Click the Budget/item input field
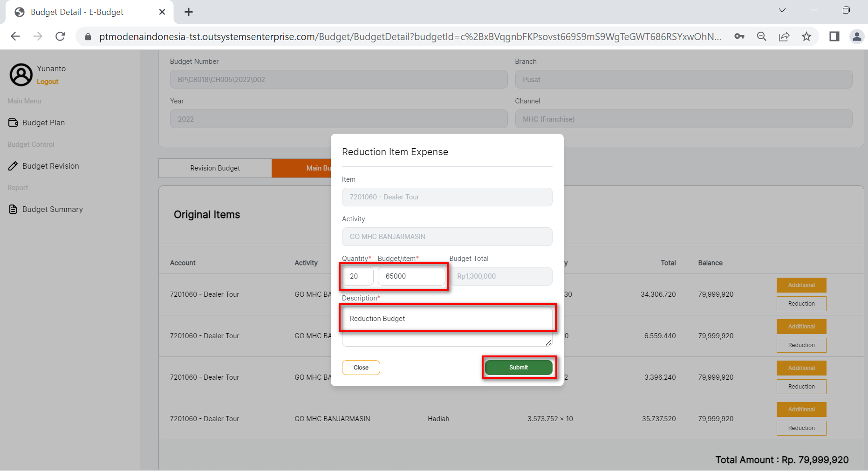Screen dimensions: 868x471 (x=411, y=276)
